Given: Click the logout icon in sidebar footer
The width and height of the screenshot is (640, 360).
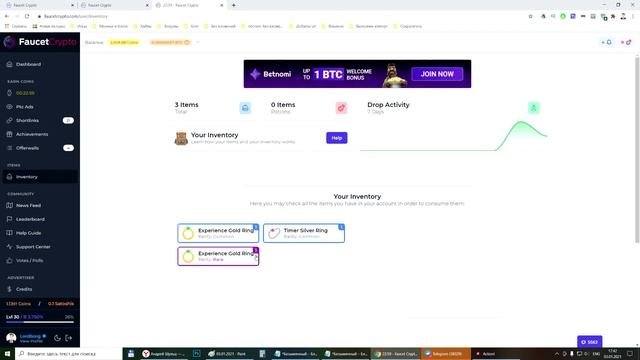Looking at the screenshot, I should point(69,338).
